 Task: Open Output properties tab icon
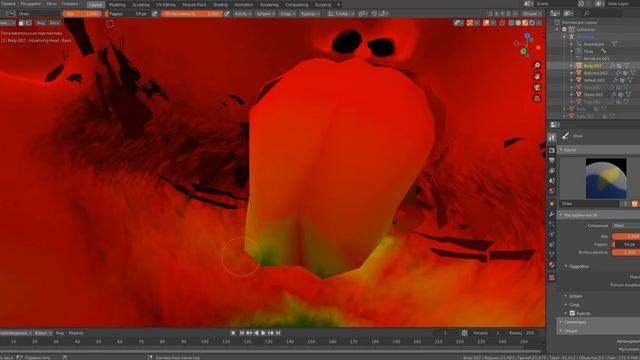pyautogui.click(x=552, y=160)
